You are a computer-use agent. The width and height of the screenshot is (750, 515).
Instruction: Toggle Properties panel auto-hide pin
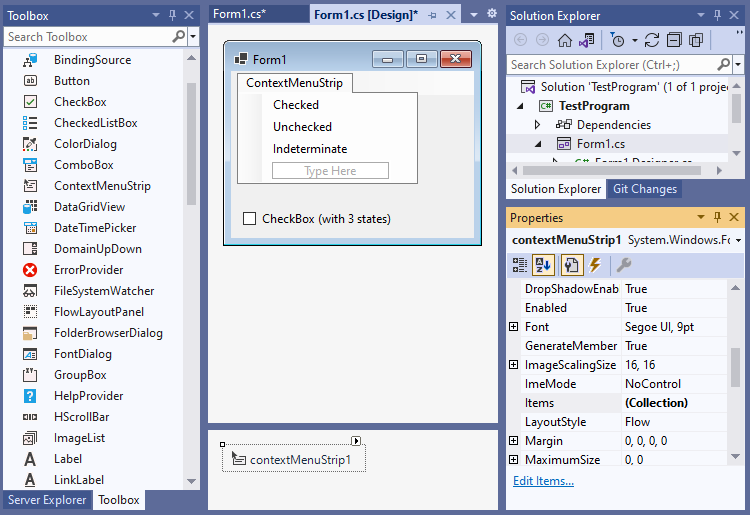(717, 218)
